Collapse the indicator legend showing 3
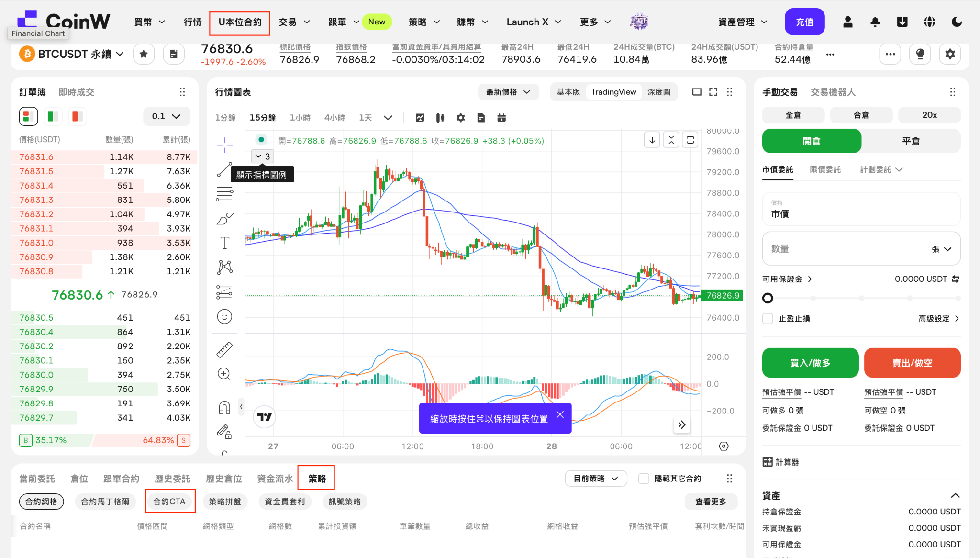The width and height of the screenshot is (980, 558). tap(262, 156)
